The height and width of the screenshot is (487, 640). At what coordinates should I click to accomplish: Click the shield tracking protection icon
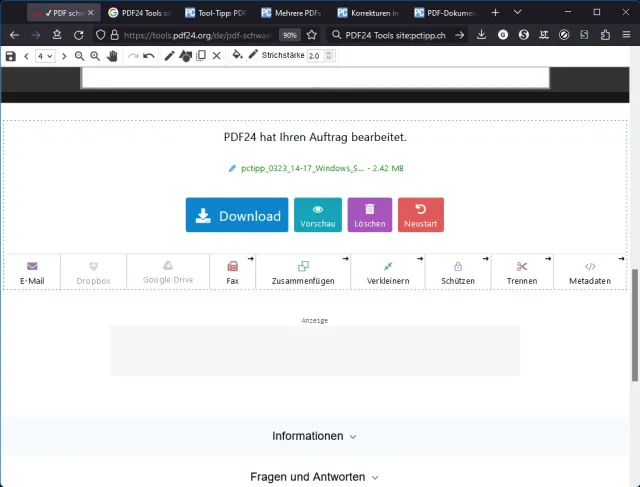[100, 35]
